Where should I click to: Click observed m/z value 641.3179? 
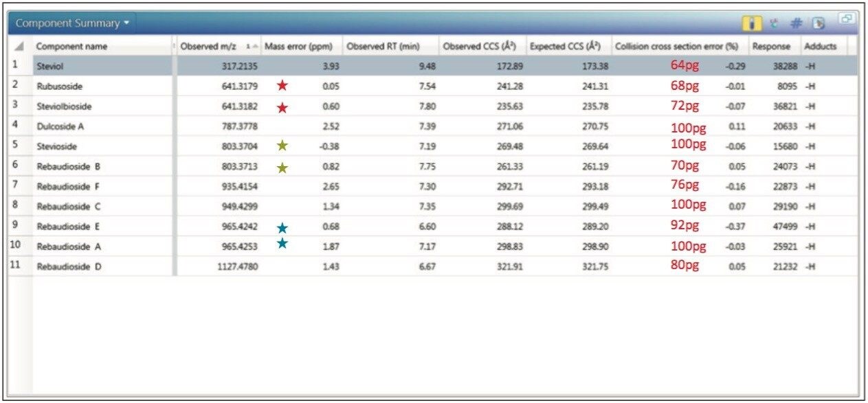[240, 87]
